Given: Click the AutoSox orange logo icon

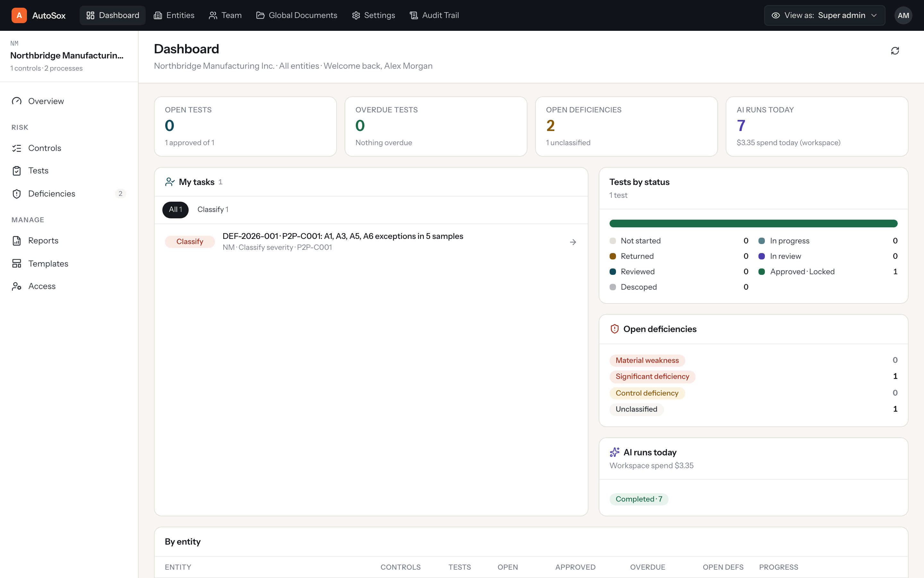Looking at the screenshot, I should pyautogui.click(x=19, y=15).
